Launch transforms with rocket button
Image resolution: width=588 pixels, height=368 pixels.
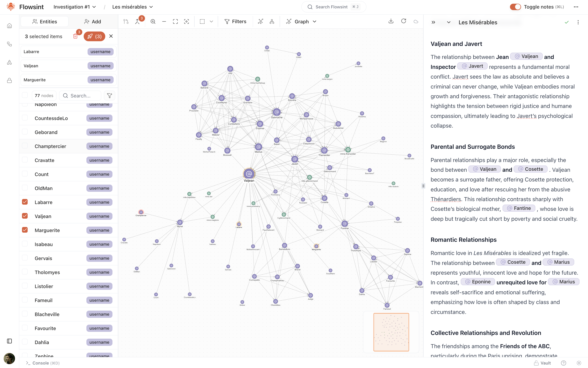tap(94, 36)
